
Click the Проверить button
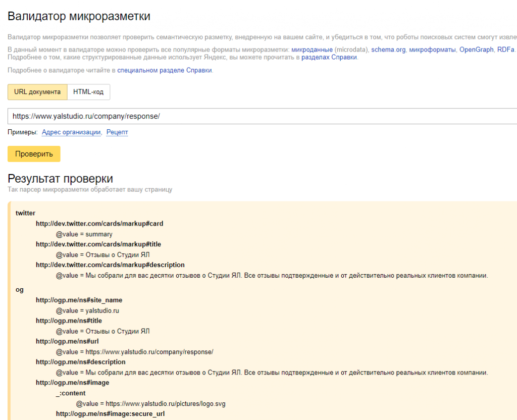click(x=34, y=154)
